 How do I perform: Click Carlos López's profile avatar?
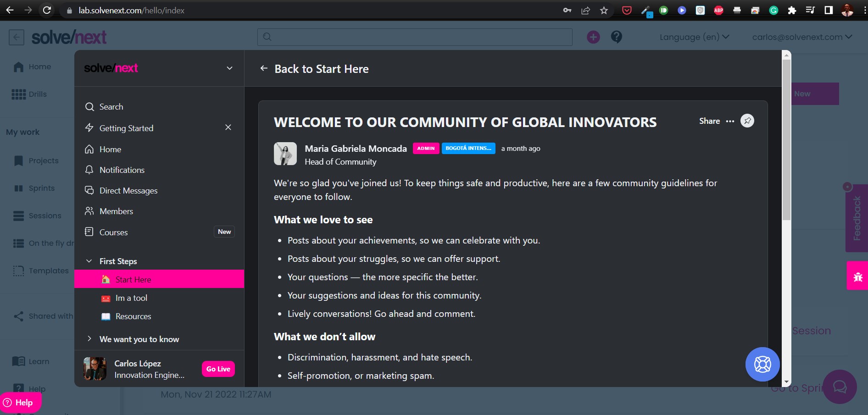95,369
